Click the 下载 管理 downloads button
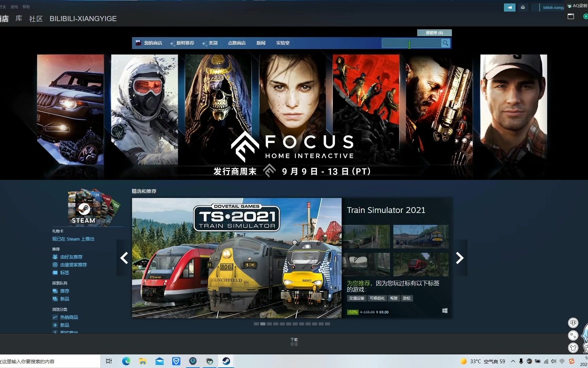This screenshot has width=588, height=368. 294,342
